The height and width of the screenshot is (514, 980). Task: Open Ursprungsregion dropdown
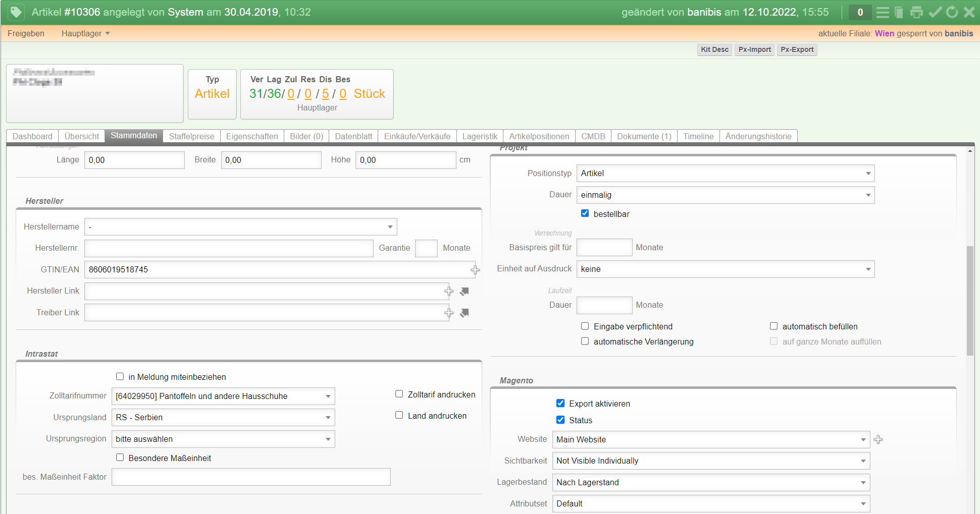pyautogui.click(x=223, y=439)
